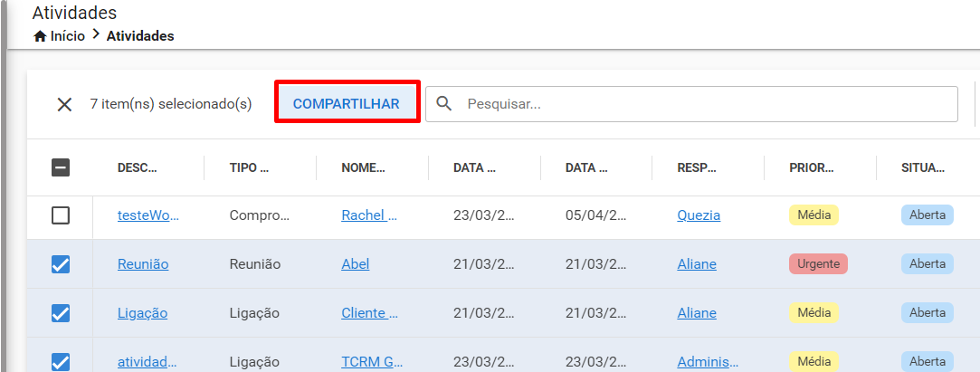This screenshot has height=372, width=980.
Task: Uncheck the Reunião row checkbox
Action: pyautogui.click(x=61, y=264)
